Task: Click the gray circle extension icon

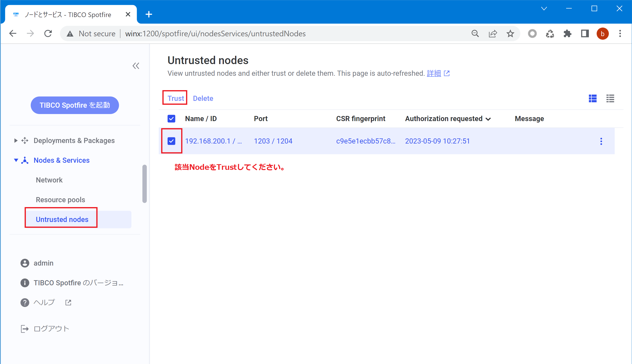Action: [532, 33]
